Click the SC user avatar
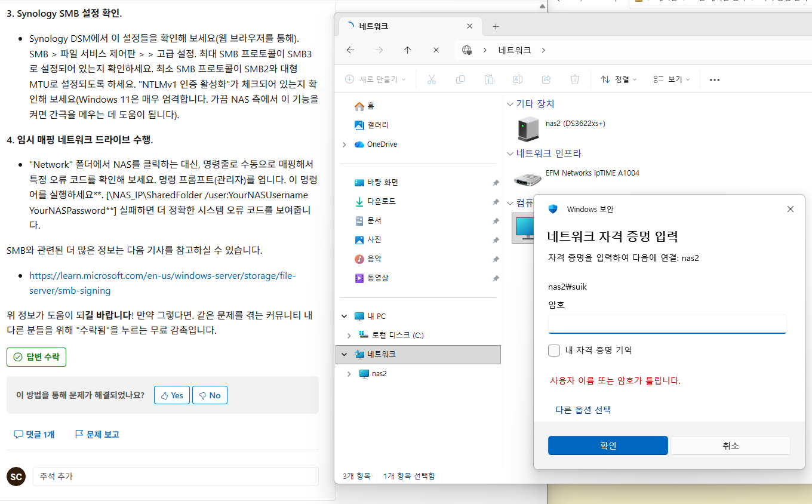The height and width of the screenshot is (504, 812). (16, 477)
